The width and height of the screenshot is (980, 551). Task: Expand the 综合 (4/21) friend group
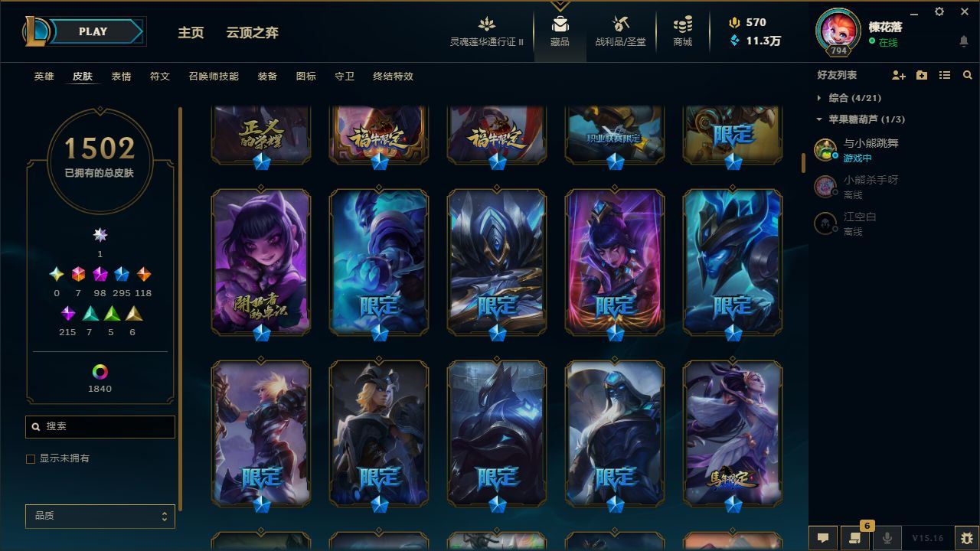(x=849, y=98)
